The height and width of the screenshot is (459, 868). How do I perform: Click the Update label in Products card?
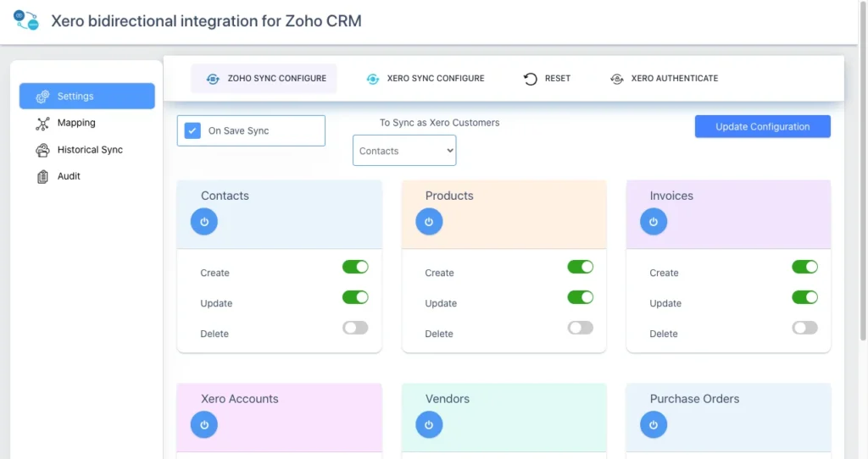441,303
